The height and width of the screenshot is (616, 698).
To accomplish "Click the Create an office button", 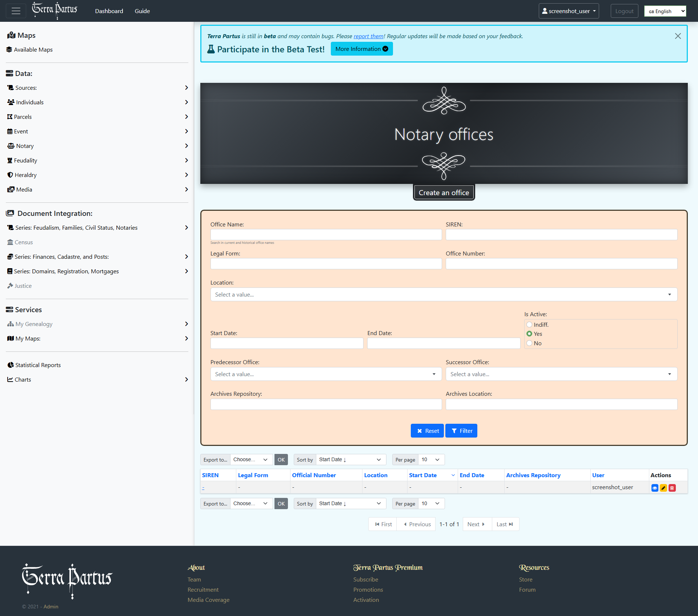I will coord(444,193).
